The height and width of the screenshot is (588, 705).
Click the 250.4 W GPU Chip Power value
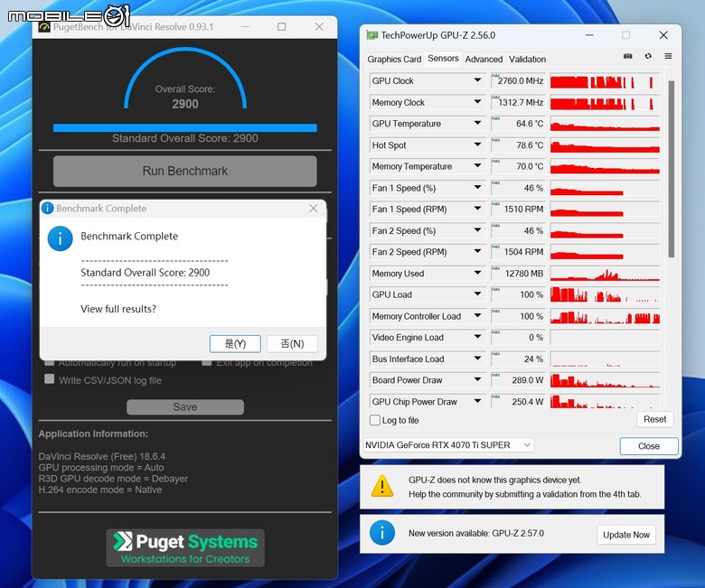tap(518, 402)
